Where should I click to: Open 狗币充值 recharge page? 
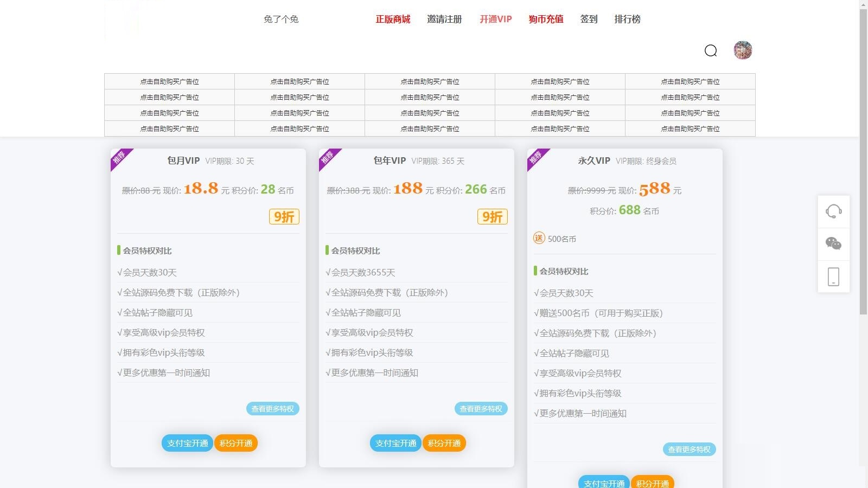point(546,20)
